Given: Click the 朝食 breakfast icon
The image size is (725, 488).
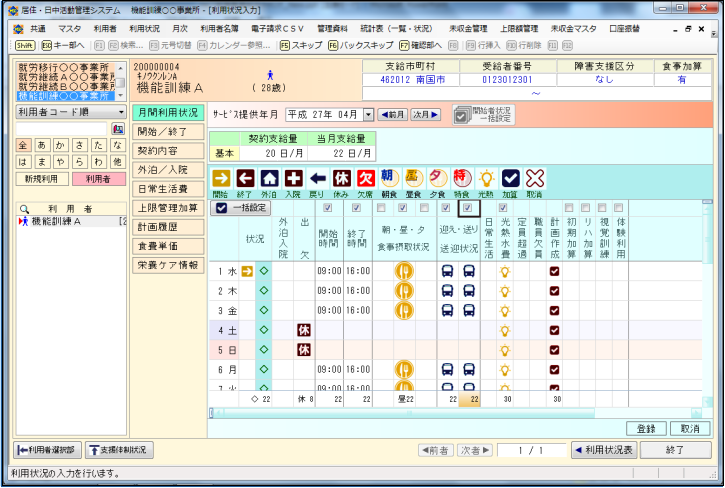Looking at the screenshot, I should point(389,177).
